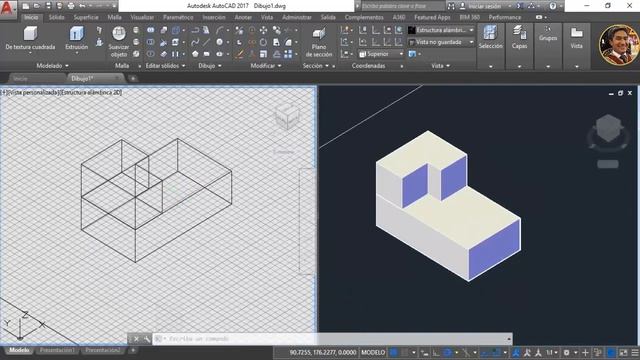The image size is (640, 360).
Task: Add a new drawing tab with plus button
Action: [x=133, y=78]
